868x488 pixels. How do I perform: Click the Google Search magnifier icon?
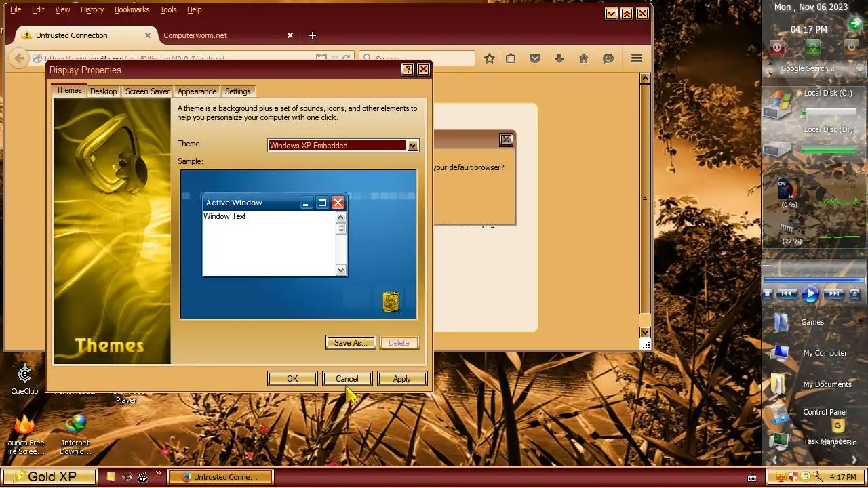pyautogui.click(x=860, y=68)
